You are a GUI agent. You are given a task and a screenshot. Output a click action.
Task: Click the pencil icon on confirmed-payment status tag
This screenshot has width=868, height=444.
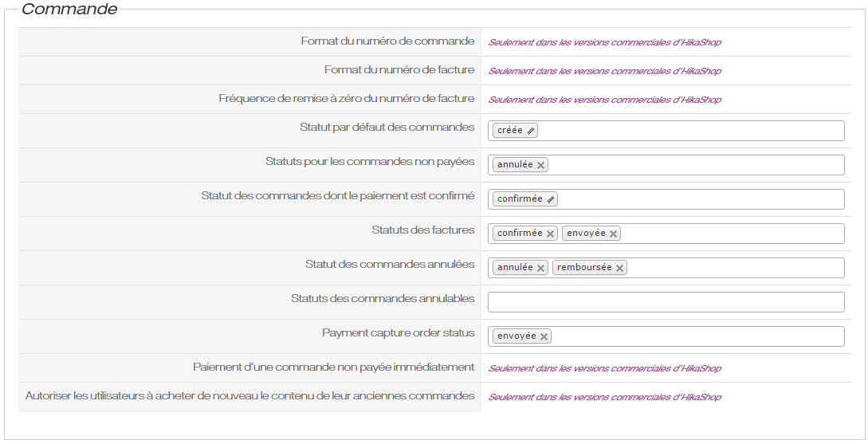tap(551, 199)
